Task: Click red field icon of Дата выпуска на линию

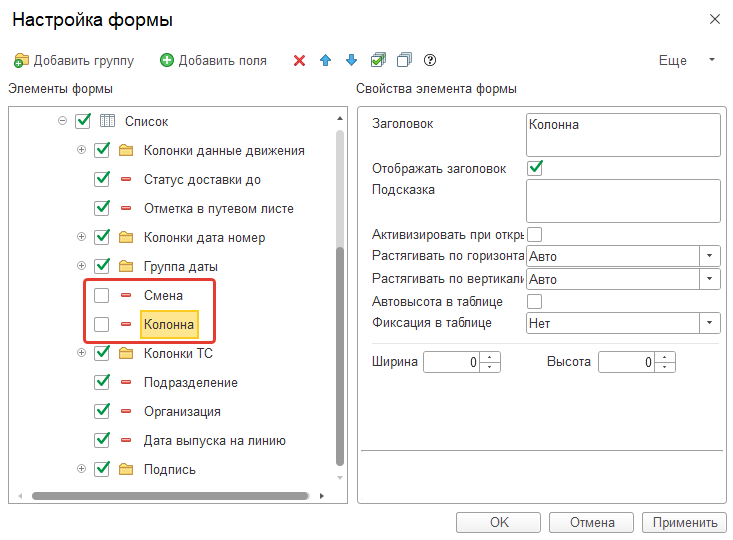Action: click(126, 440)
